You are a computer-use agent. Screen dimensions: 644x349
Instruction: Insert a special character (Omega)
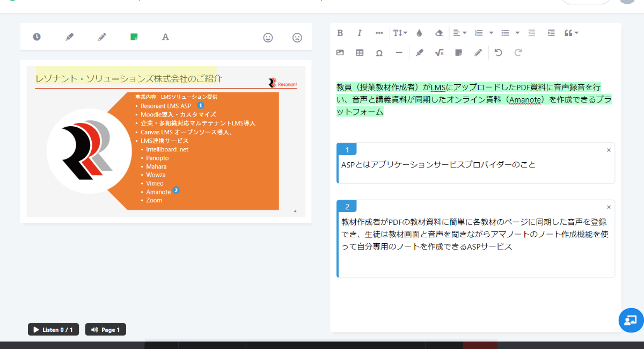click(379, 53)
